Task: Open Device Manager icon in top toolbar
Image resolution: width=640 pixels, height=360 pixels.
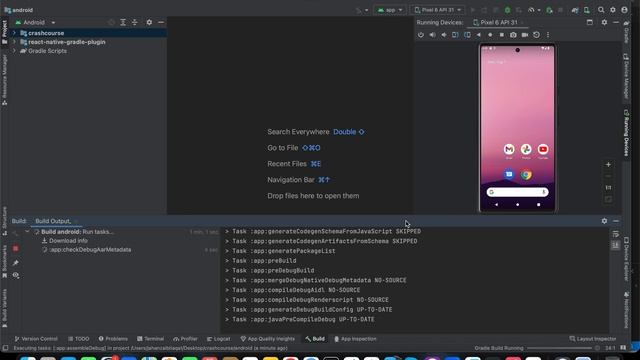Action: (x=587, y=10)
